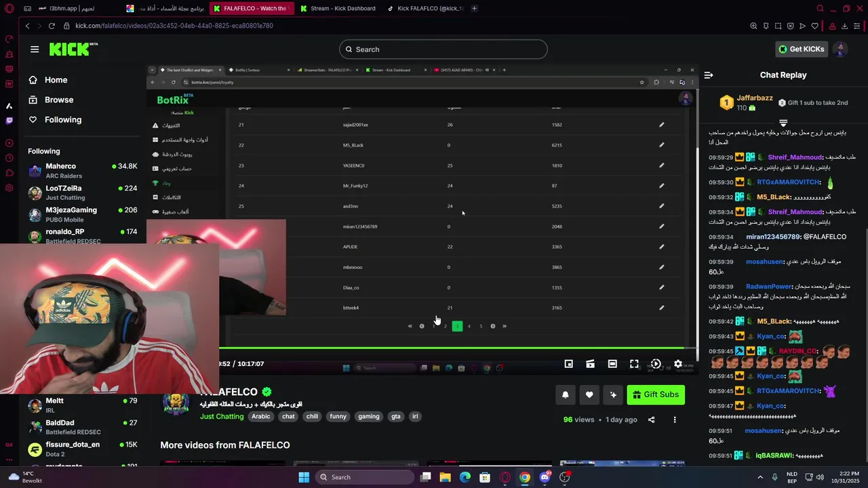Image resolution: width=868 pixels, height=488 pixels.
Task: Click Get KICKs button
Action: (801, 49)
